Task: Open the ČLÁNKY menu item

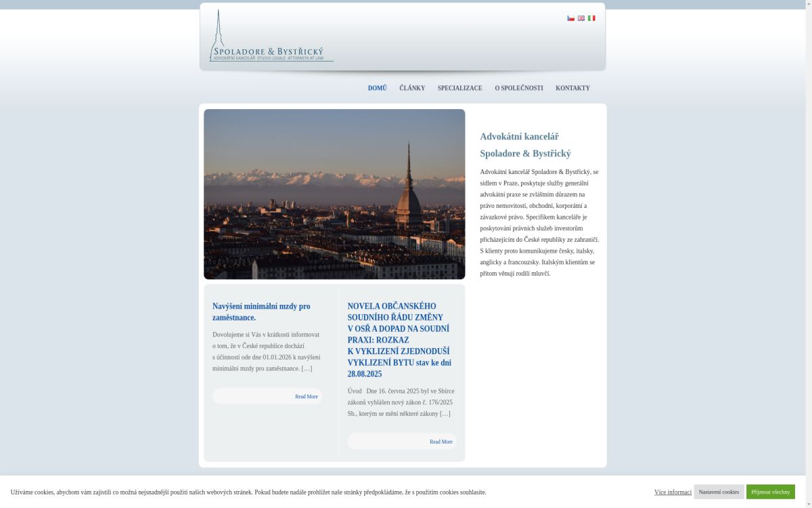Action: [x=412, y=88]
